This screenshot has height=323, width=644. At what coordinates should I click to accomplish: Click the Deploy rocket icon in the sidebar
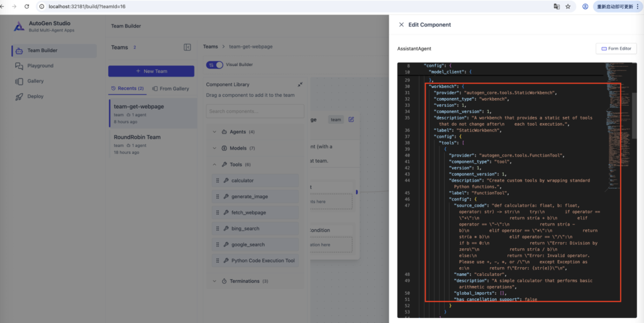click(x=19, y=96)
